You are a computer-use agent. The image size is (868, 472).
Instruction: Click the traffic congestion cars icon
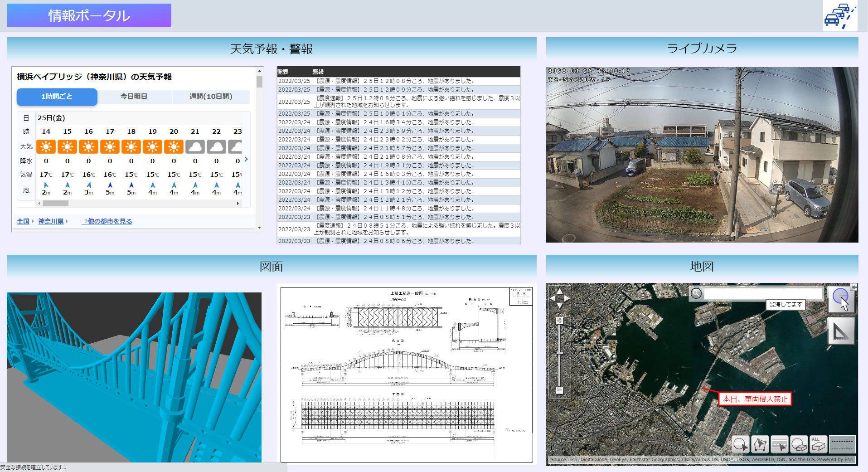click(840, 16)
